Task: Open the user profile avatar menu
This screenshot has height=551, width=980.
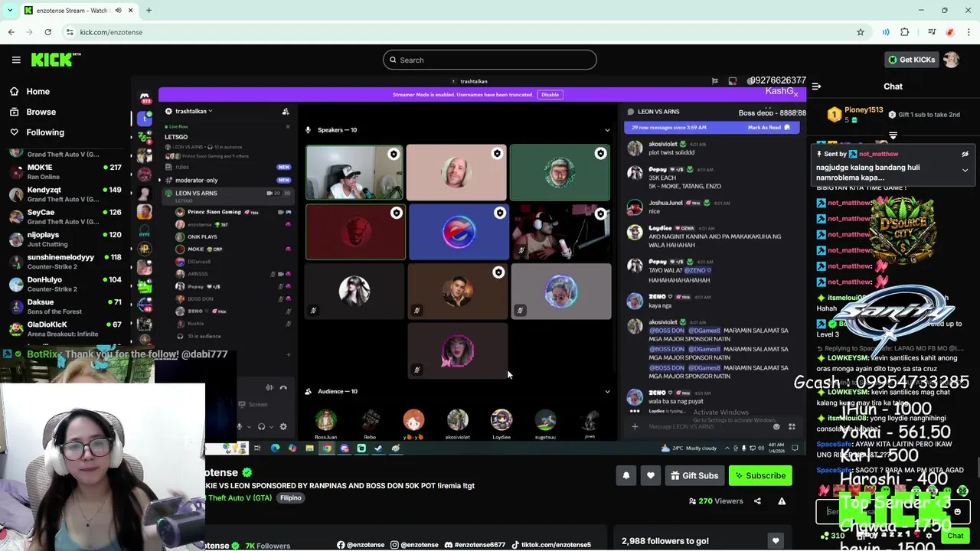Action: (951, 60)
